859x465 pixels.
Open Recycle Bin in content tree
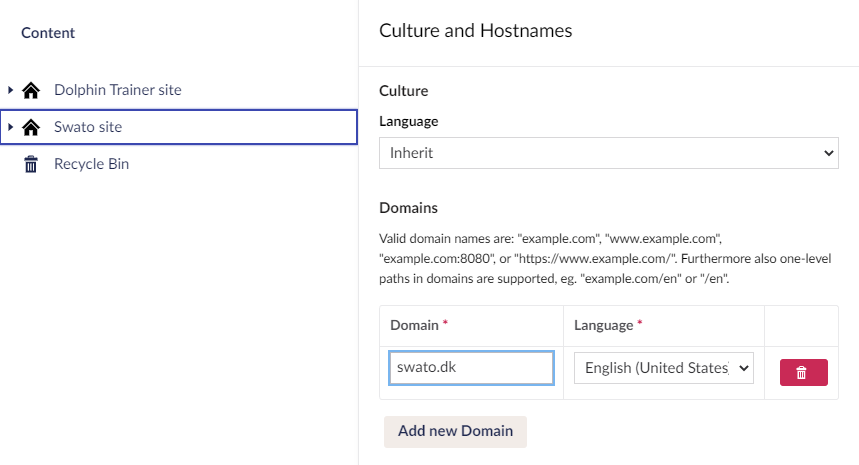click(x=91, y=164)
